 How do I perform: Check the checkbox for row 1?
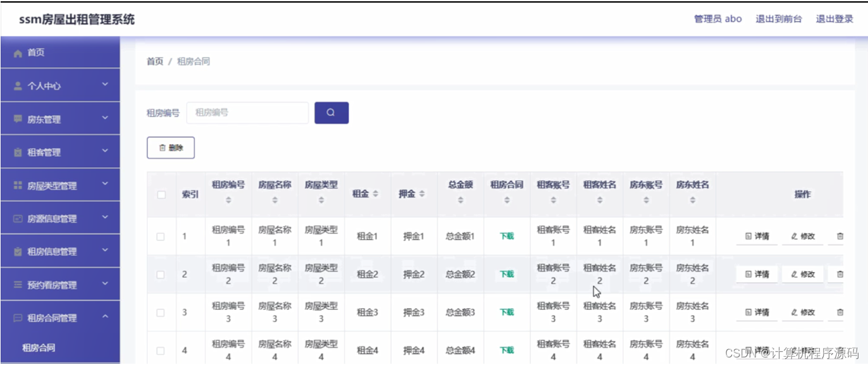click(161, 237)
